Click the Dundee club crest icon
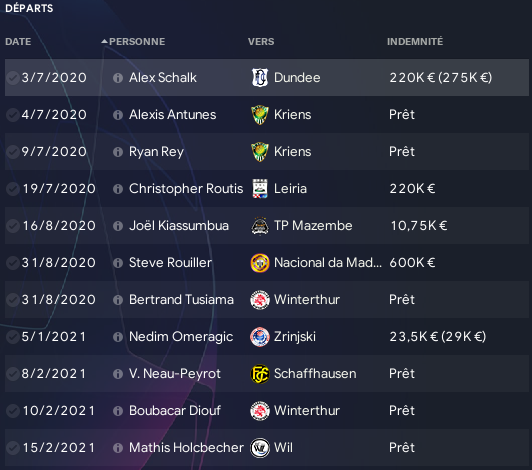Image resolution: width=532 pixels, height=470 pixels. coord(260,77)
